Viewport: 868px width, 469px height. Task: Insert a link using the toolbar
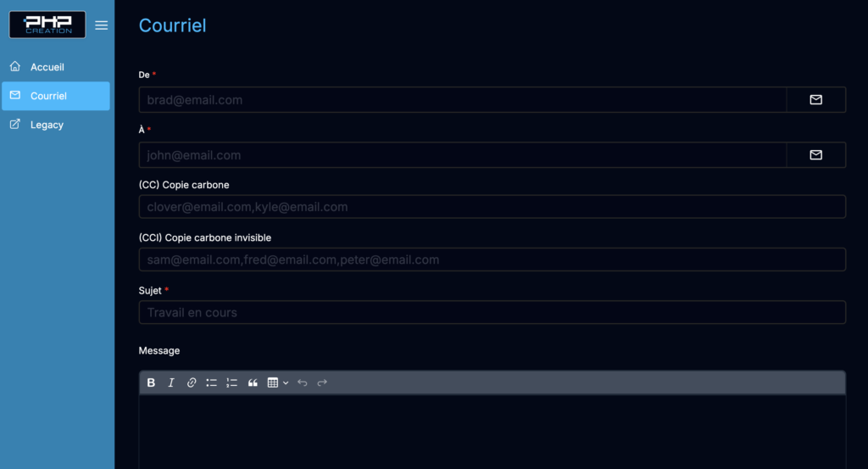tap(192, 382)
